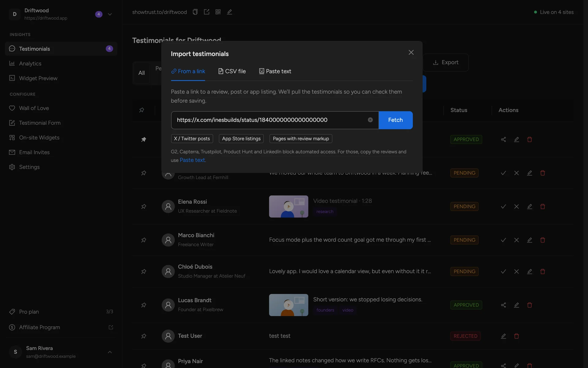Approve Chloé Dubois's pending testimonial

[x=503, y=272]
